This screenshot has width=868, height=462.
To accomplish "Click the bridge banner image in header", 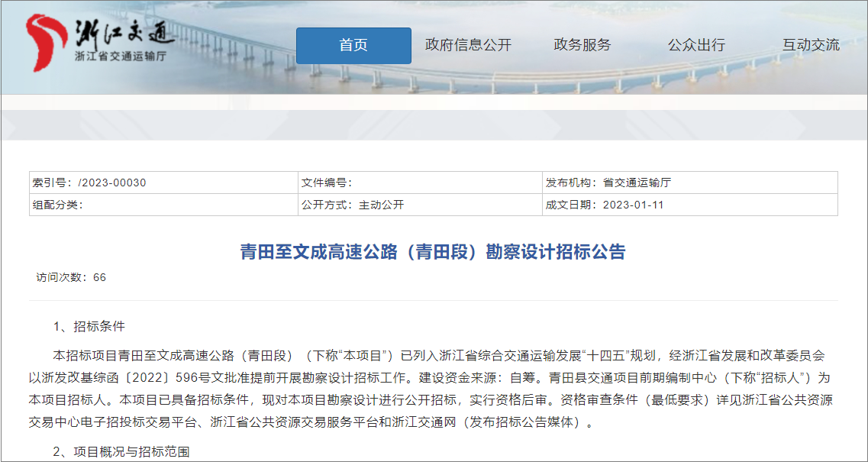I will 534,76.
